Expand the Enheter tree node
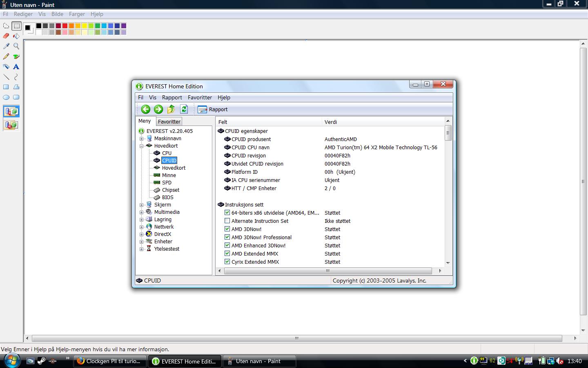588x368 pixels. tap(142, 242)
